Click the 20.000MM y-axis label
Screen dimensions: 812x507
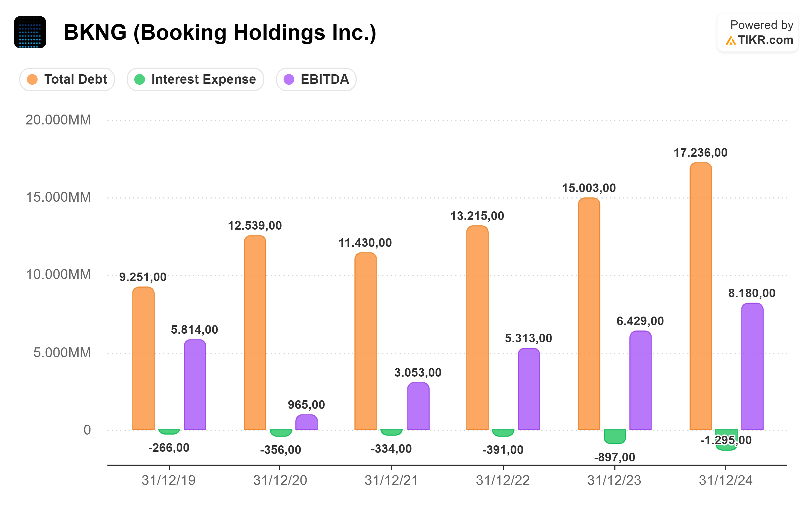58,120
